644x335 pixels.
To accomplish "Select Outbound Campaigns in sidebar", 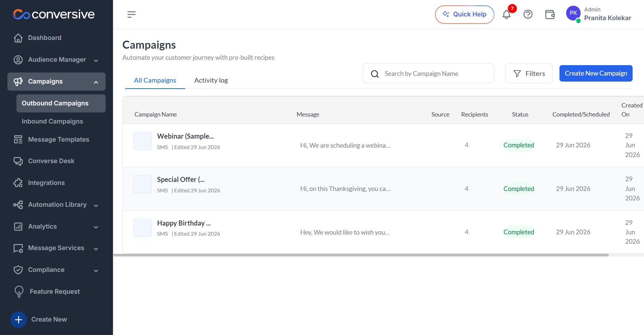I will tap(61, 103).
